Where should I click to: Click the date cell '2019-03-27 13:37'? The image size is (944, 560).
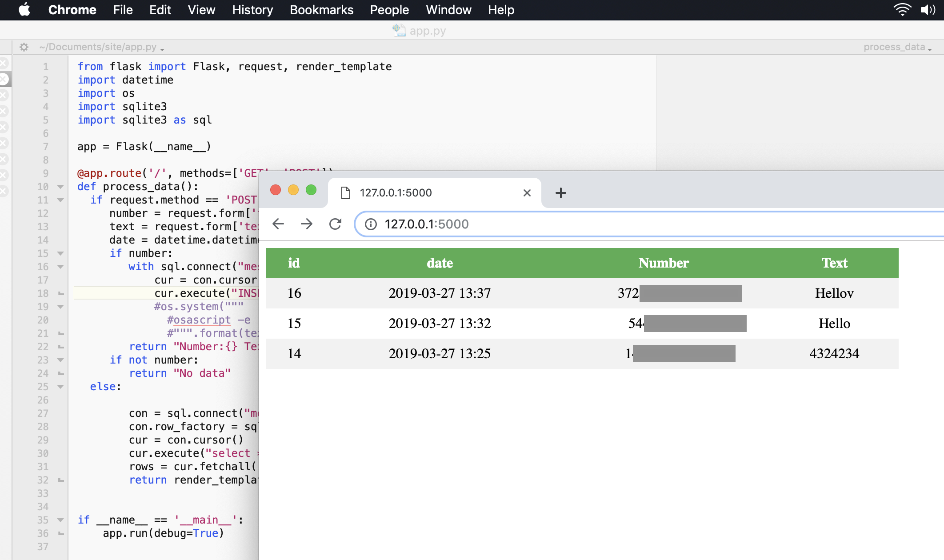coord(440,293)
